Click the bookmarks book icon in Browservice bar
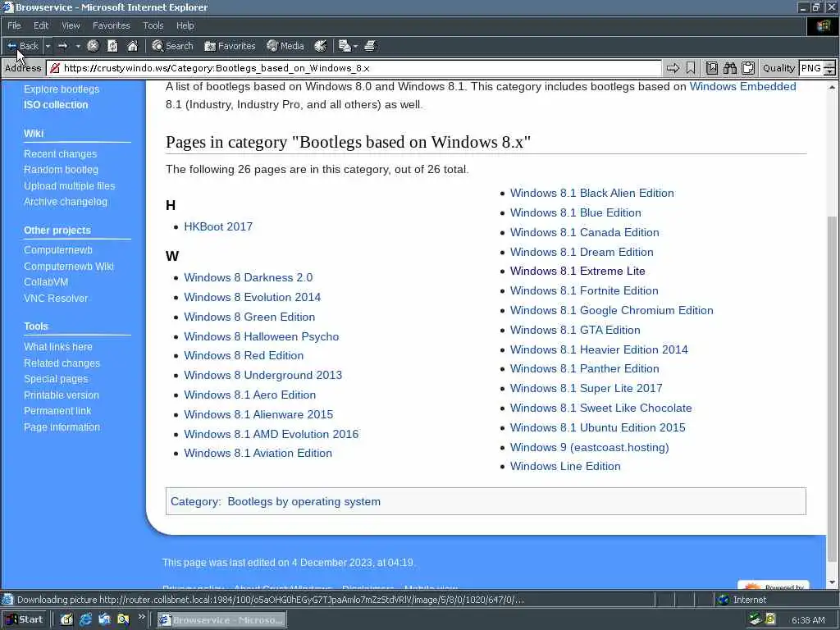This screenshot has height=630, width=840. coord(711,68)
